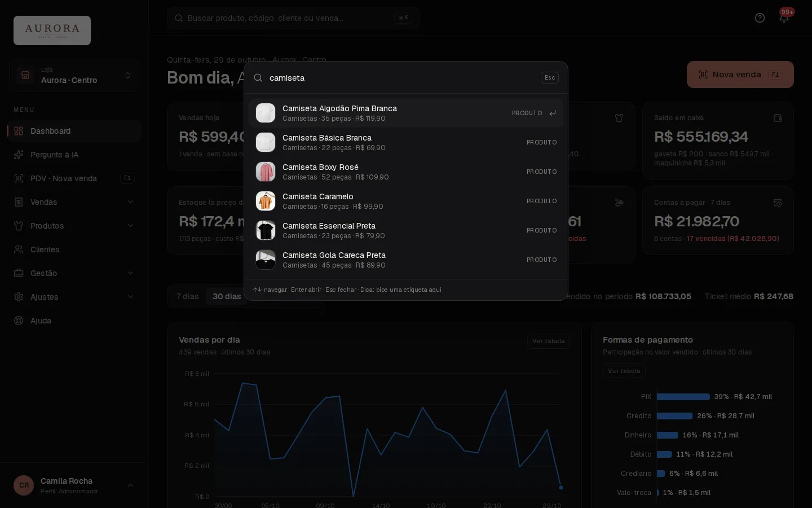Click the Camiseta Boxy Rosé thumbnail

(266, 172)
